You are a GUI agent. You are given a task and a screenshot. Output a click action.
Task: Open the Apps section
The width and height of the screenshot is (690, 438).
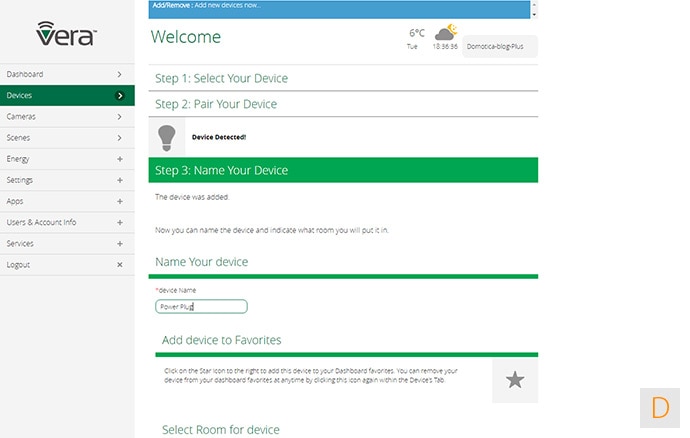tap(67, 201)
